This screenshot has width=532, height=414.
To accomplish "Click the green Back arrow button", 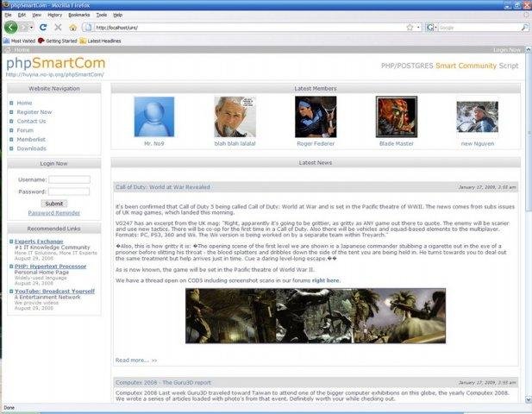I will tap(10, 27).
